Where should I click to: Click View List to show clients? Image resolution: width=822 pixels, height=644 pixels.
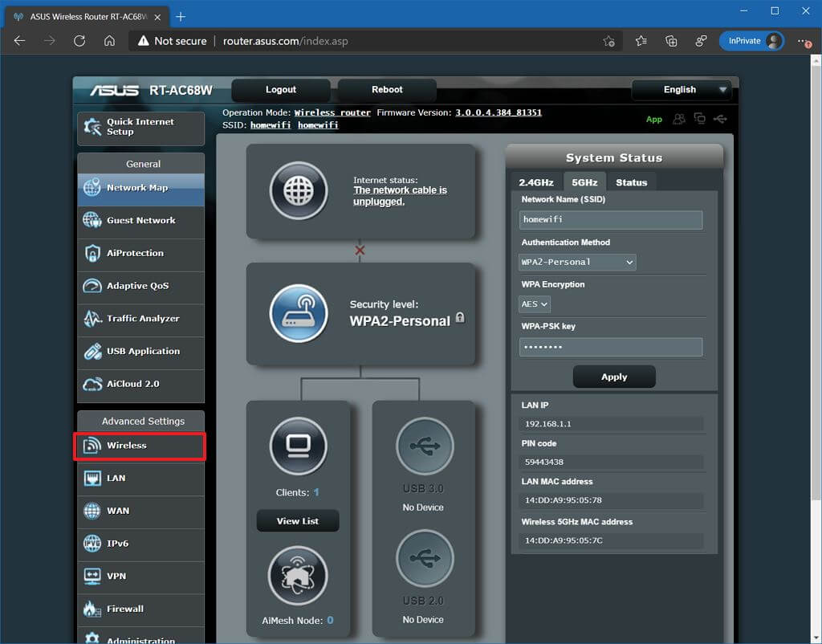tap(298, 520)
